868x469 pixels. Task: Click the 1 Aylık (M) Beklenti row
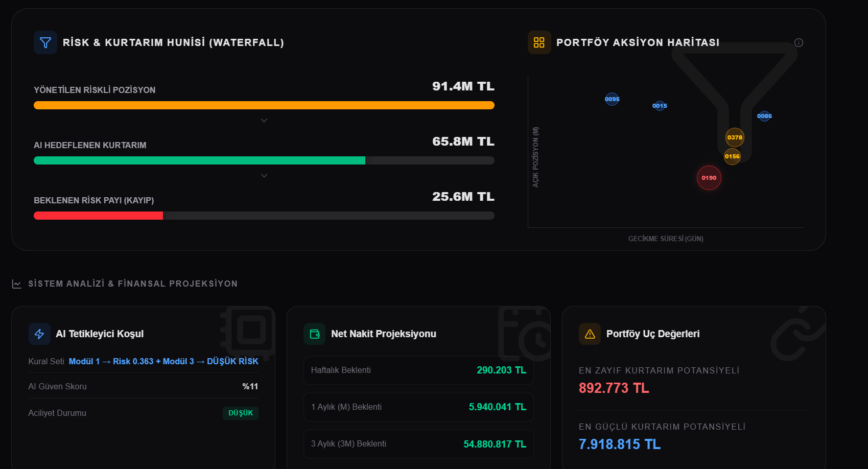(418, 407)
